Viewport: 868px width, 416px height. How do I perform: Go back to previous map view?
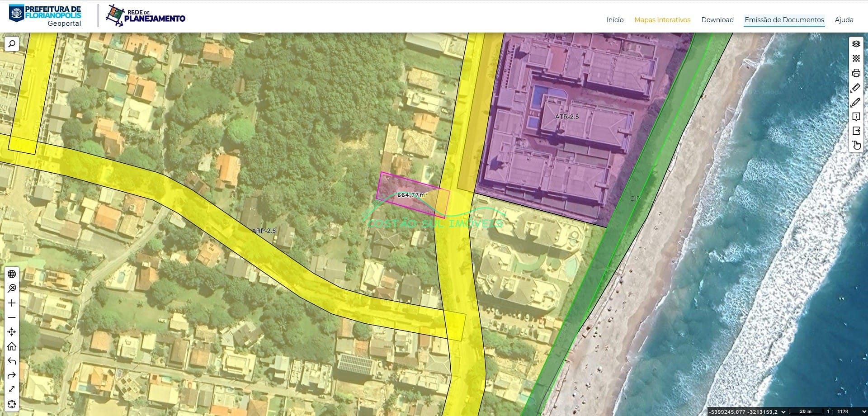point(12,361)
